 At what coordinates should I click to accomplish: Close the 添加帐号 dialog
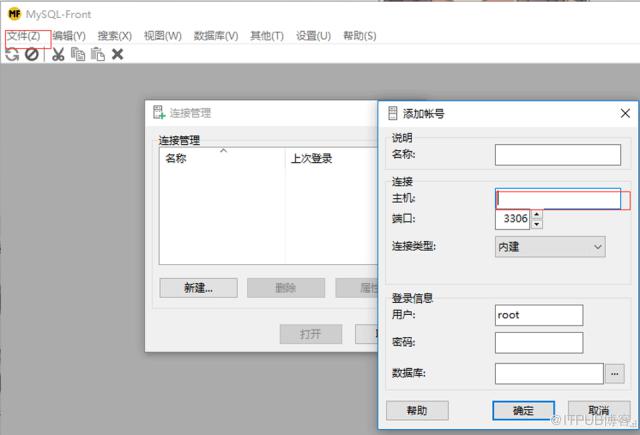tap(625, 113)
